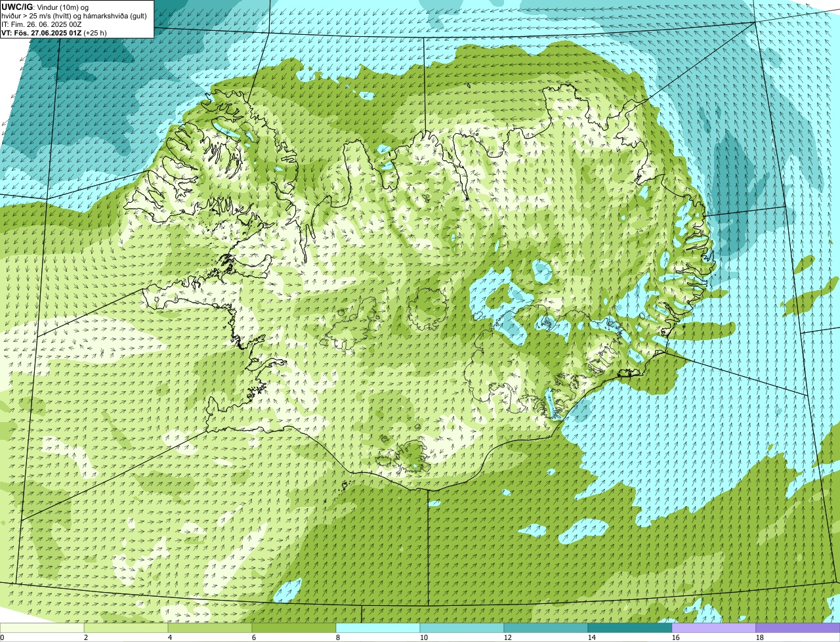Select the dark teal 14–16 legend swatch
840x642 pixels.
point(630,628)
